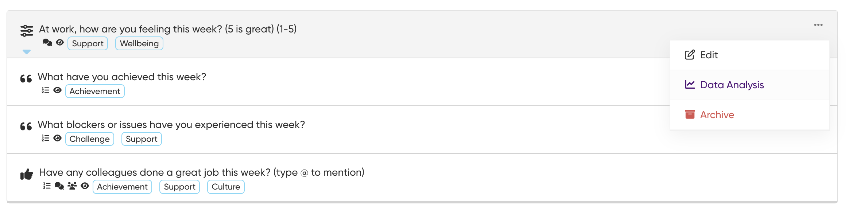Click the Challenge tag on the blockers question

(x=89, y=139)
